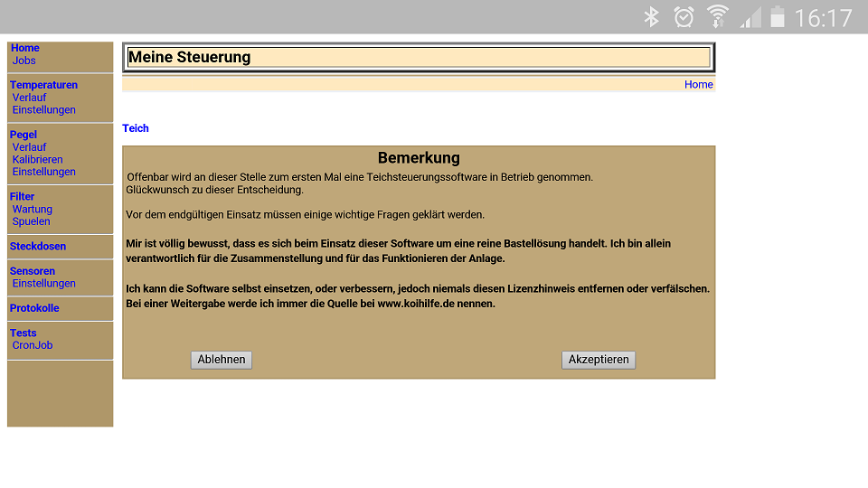Viewport: 868px width, 488px height.
Task: Open Einstellungen under Sensoren
Action: (x=43, y=284)
